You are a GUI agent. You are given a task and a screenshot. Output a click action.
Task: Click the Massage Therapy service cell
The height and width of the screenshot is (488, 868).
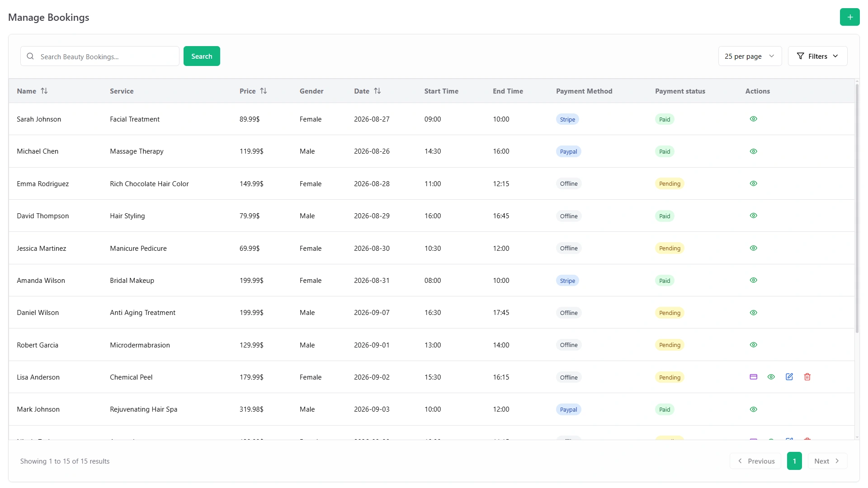pos(137,151)
